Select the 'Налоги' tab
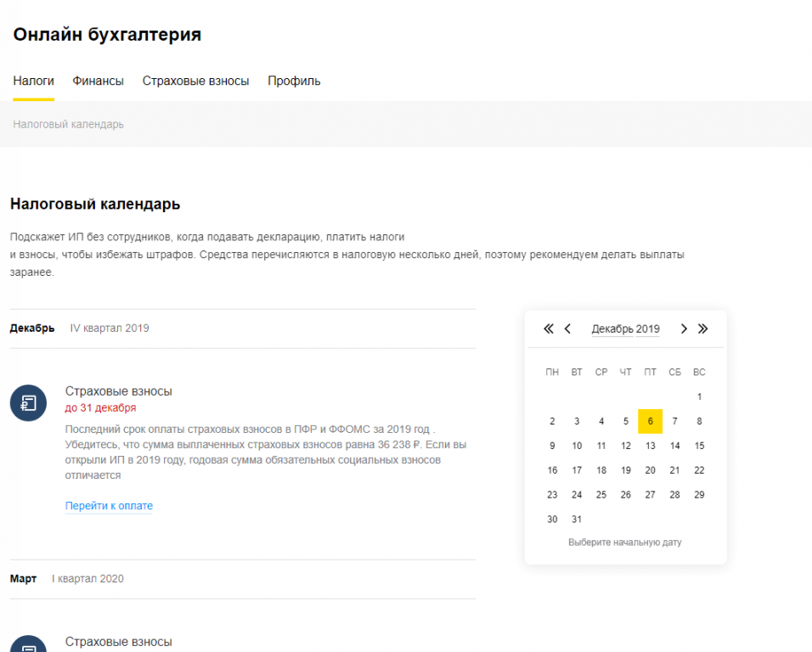The width and height of the screenshot is (812, 652). coord(33,81)
